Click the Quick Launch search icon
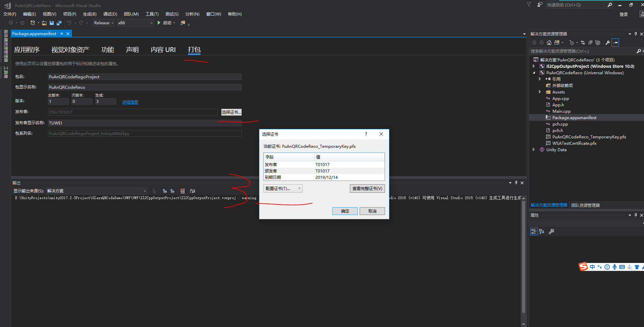Image resolution: width=644 pixels, height=327 pixels. point(610,5)
